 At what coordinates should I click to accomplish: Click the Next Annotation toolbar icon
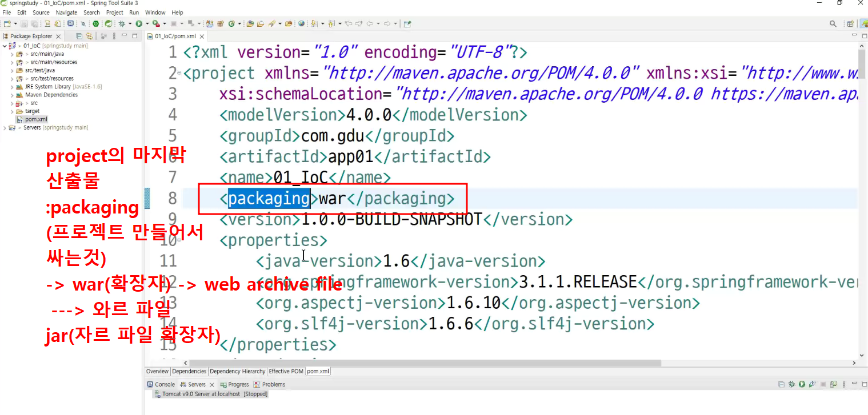tap(314, 24)
